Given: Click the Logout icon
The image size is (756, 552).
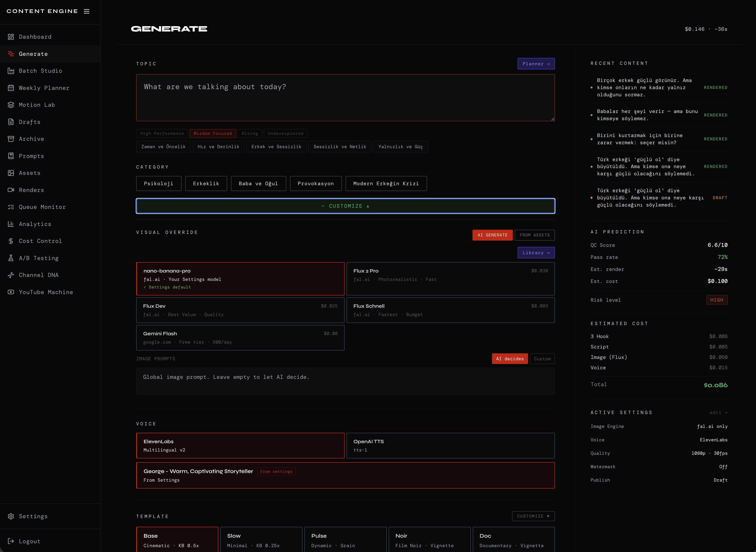Looking at the screenshot, I should [11, 541].
